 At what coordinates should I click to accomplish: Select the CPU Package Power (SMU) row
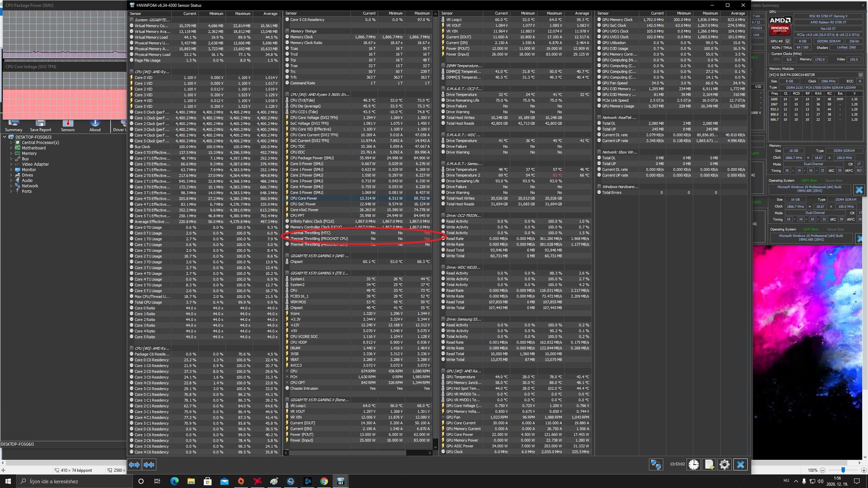[358, 158]
